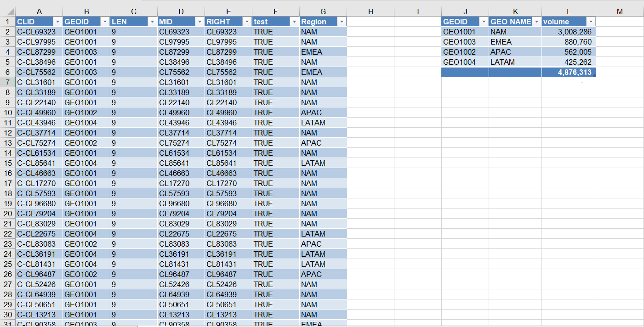This screenshot has width=644, height=327.
Task: Open the CLID column filter dropdown
Action: coord(57,22)
